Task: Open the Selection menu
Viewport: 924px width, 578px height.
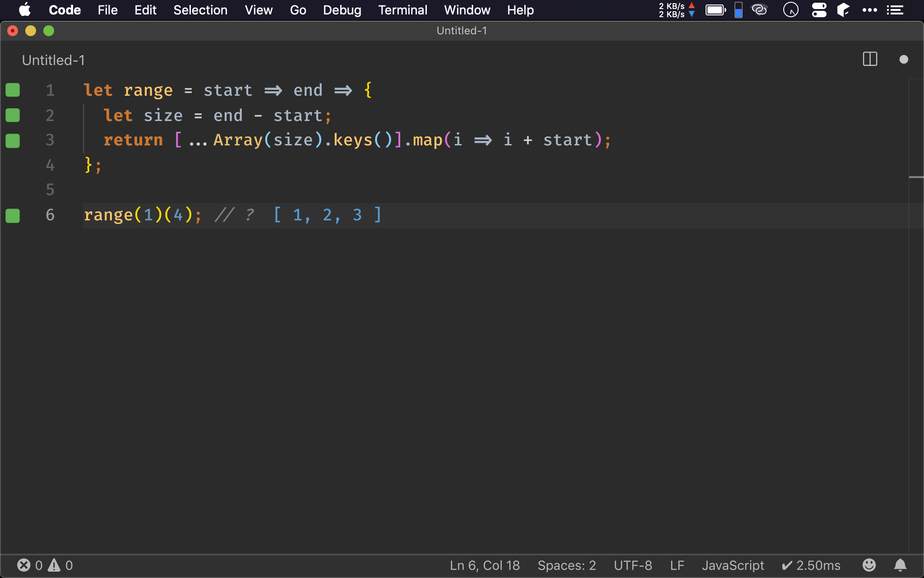Action: coord(200,10)
